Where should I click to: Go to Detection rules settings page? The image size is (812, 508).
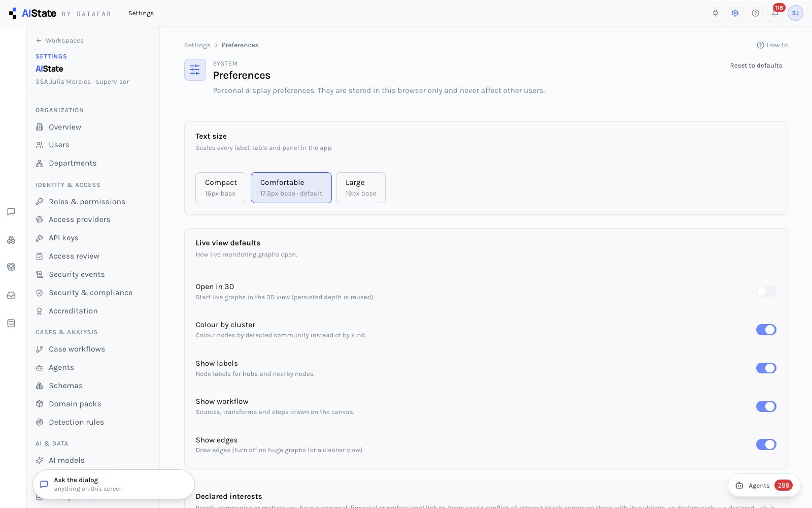[76, 422]
